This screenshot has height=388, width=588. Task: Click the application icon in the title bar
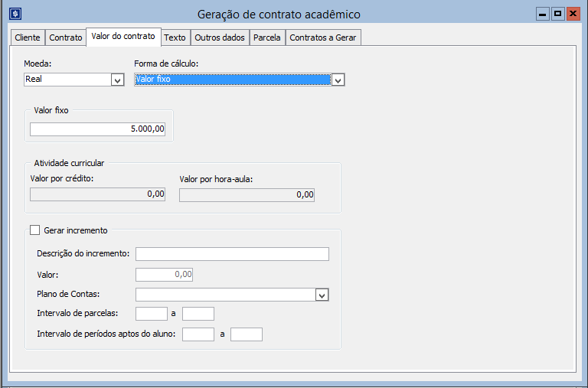pyautogui.click(x=15, y=14)
